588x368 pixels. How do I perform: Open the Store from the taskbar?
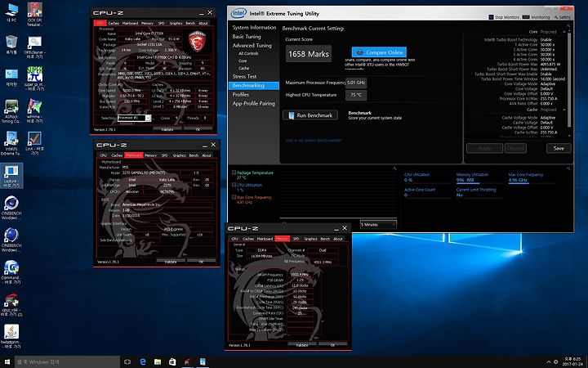click(172, 362)
